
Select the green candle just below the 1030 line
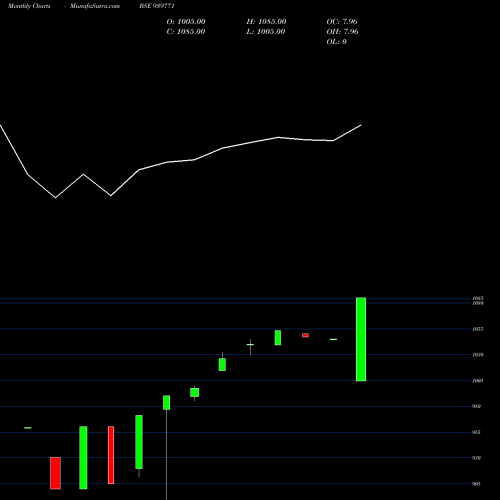pos(222,364)
